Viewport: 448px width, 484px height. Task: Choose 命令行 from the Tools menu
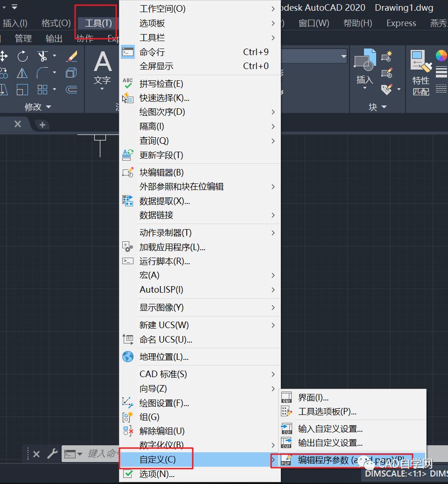point(200,52)
